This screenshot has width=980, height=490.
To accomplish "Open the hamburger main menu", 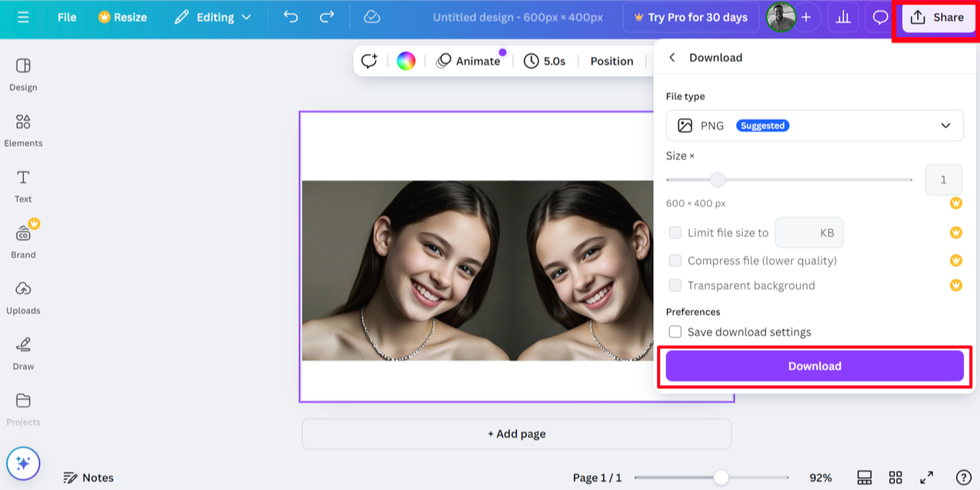I will [x=23, y=17].
